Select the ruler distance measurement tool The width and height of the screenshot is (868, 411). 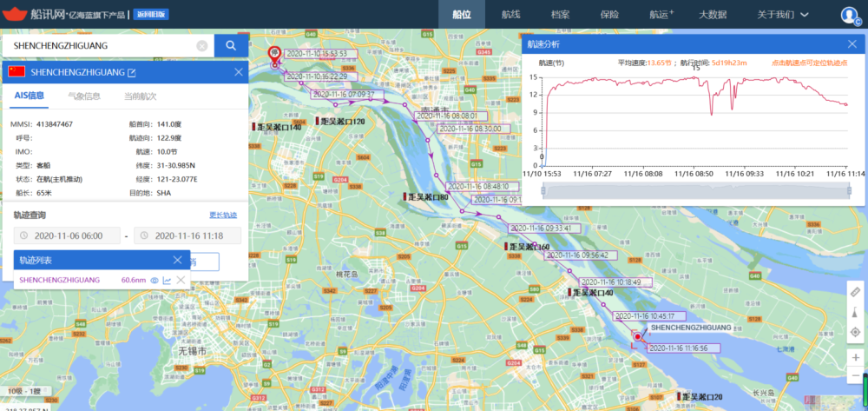(x=855, y=292)
